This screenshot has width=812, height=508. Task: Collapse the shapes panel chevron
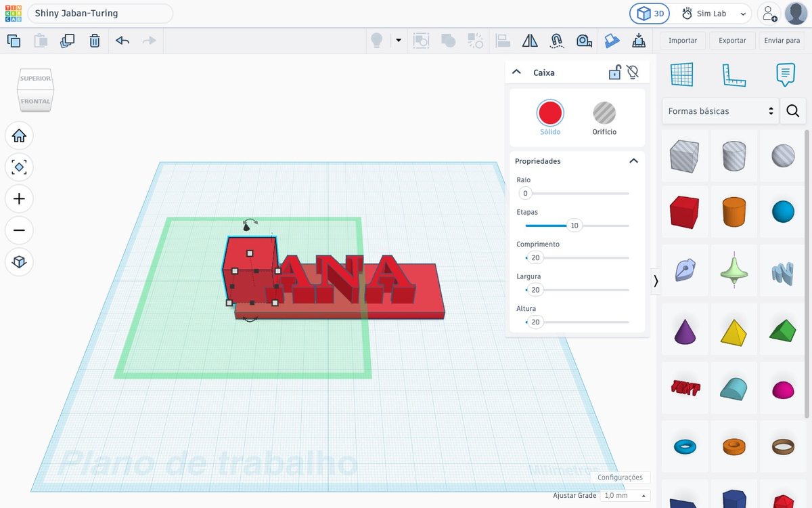click(x=656, y=281)
